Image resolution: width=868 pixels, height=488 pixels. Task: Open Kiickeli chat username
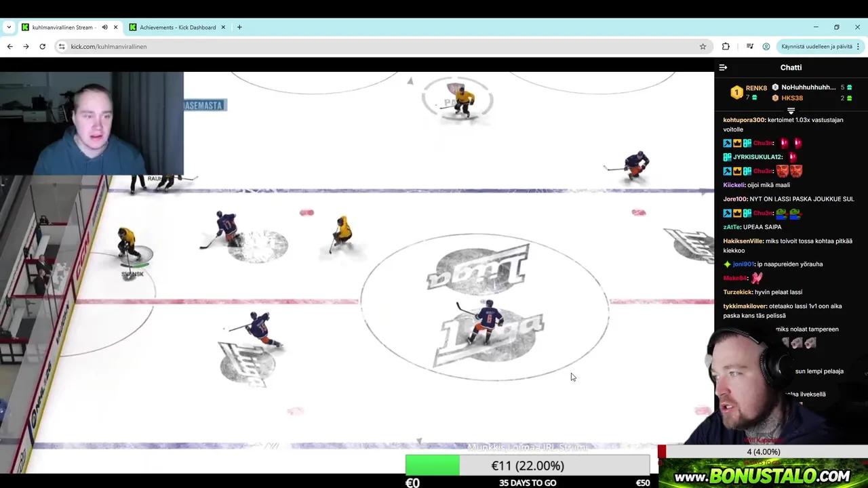[x=734, y=185]
